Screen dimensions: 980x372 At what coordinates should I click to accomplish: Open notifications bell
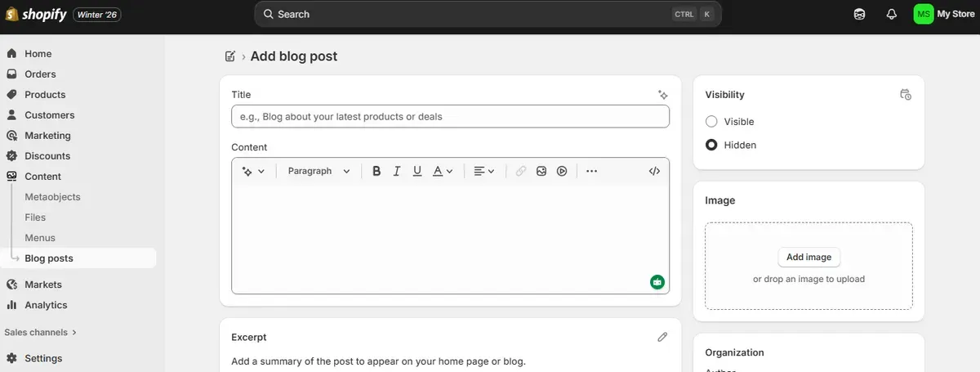[892, 14]
